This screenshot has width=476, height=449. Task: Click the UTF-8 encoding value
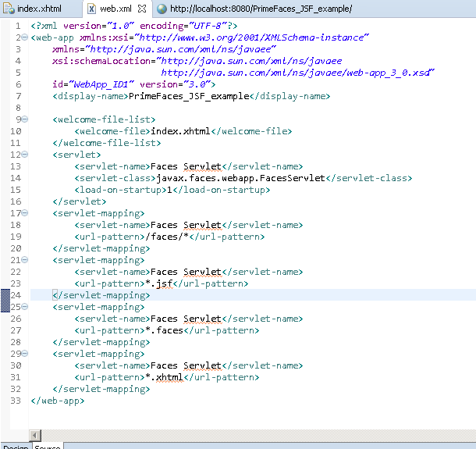(208, 26)
